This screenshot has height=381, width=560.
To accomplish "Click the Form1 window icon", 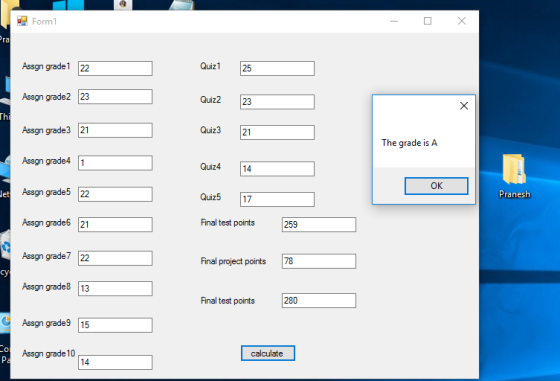I will tap(22, 21).
